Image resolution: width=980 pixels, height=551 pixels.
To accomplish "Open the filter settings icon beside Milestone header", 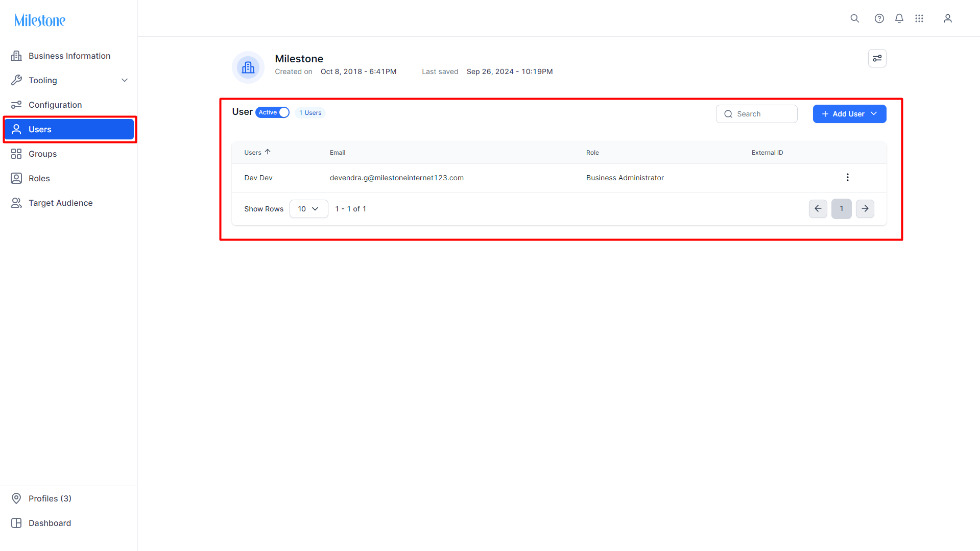I will (877, 58).
